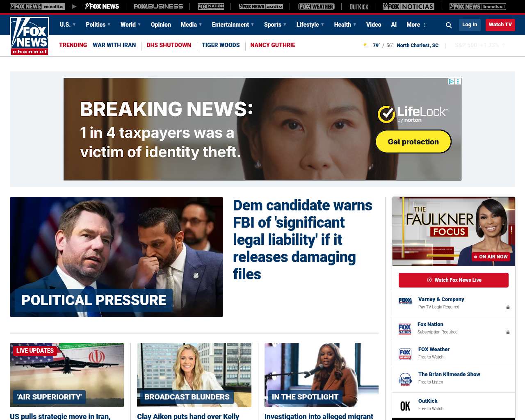Open 'Investigation into alleged migrant' headline
Screen dimensions: 525x420
tap(319, 416)
